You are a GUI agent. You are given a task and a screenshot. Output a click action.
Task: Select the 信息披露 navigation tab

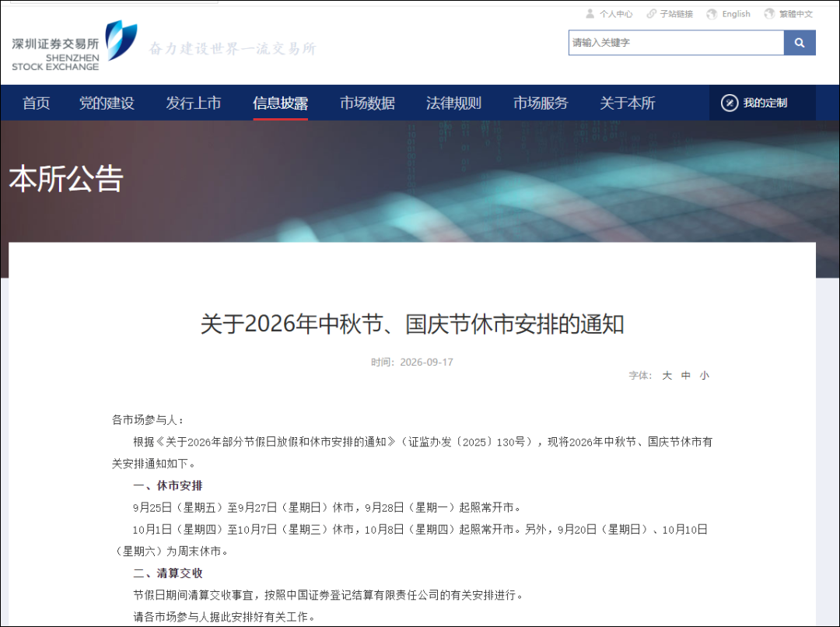tap(280, 103)
